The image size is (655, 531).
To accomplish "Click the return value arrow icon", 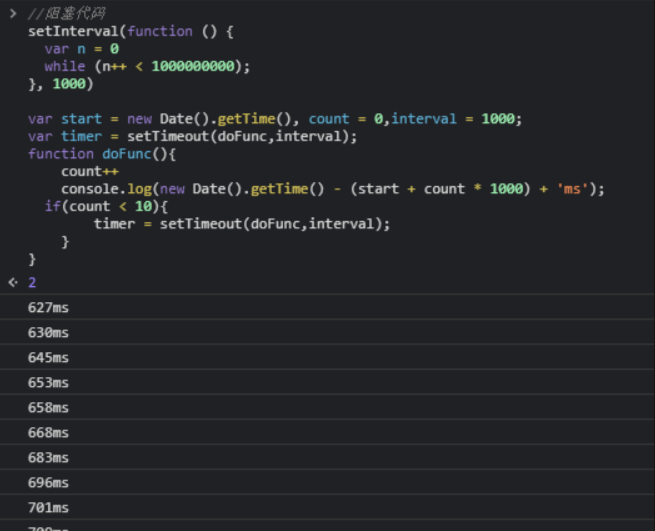I will (13, 283).
